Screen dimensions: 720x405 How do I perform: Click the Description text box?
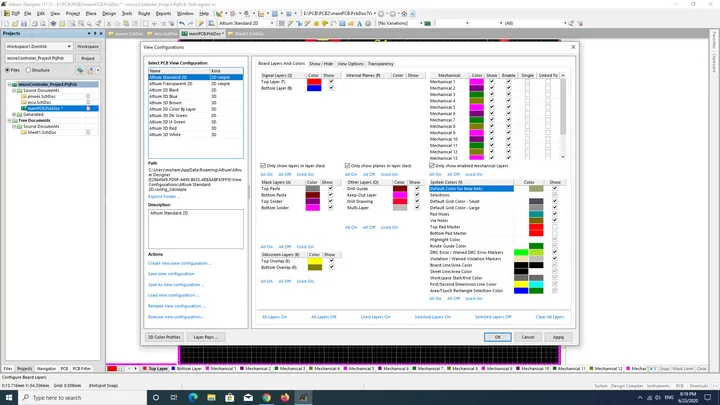click(196, 229)
